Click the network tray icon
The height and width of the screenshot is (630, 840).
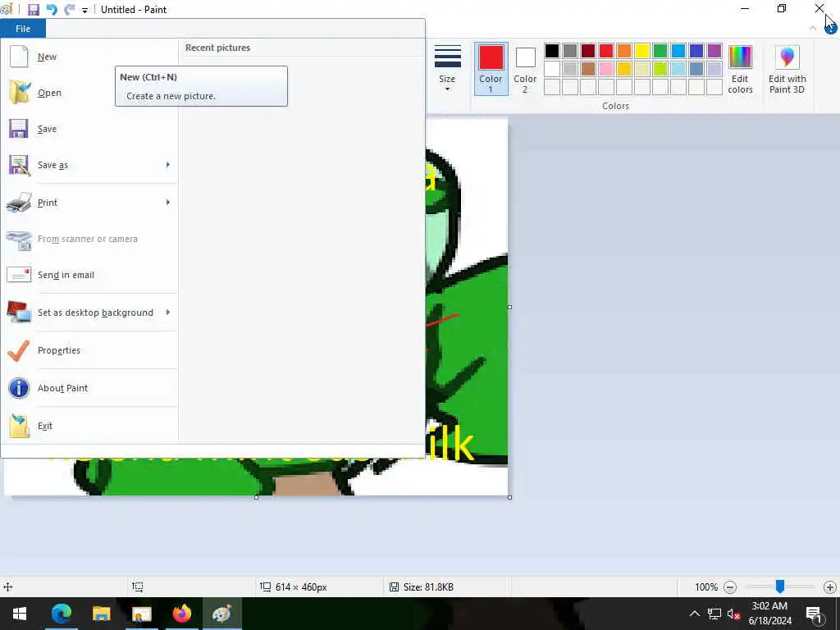point(714,614)
